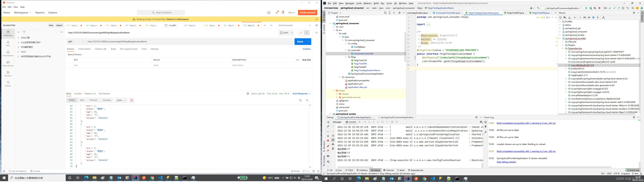Click Mute Breakpoints icon in debug panel

[328, 150]
